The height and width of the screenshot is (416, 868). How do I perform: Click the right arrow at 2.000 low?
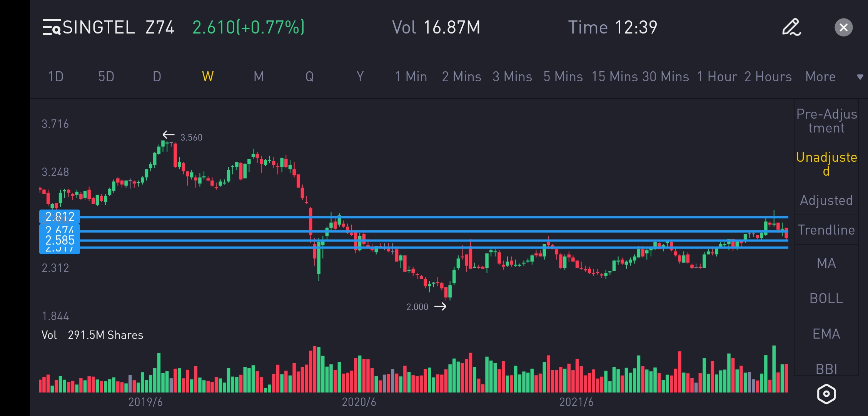click(440, 307)
